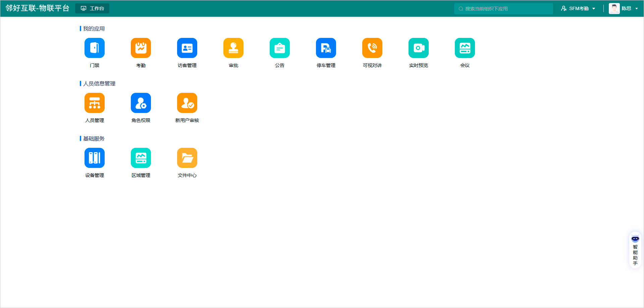Open the 智能助手 smart assistant widget
The height and width of the screenshot is (308, 644).
pyautogui.click(x=635, y=250)
